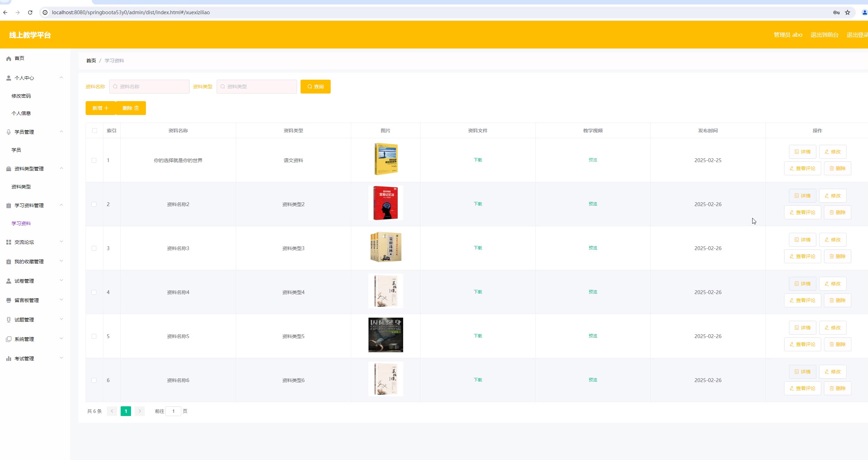Screen dimensions: 868x460
Task: Click icon next to 我的收藏管理
Action: point(9,262)
